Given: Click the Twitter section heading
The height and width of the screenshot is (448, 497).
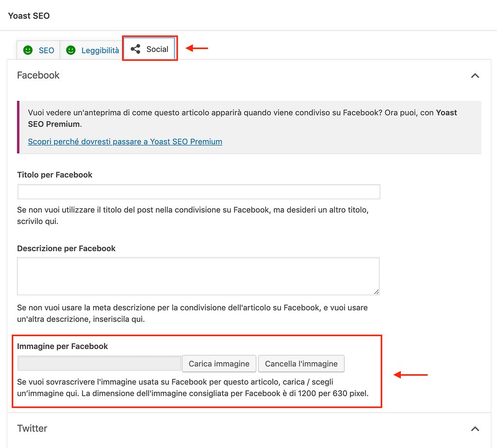Looking at the screenshot, I should pyautogui.click(x=32, y=429).
